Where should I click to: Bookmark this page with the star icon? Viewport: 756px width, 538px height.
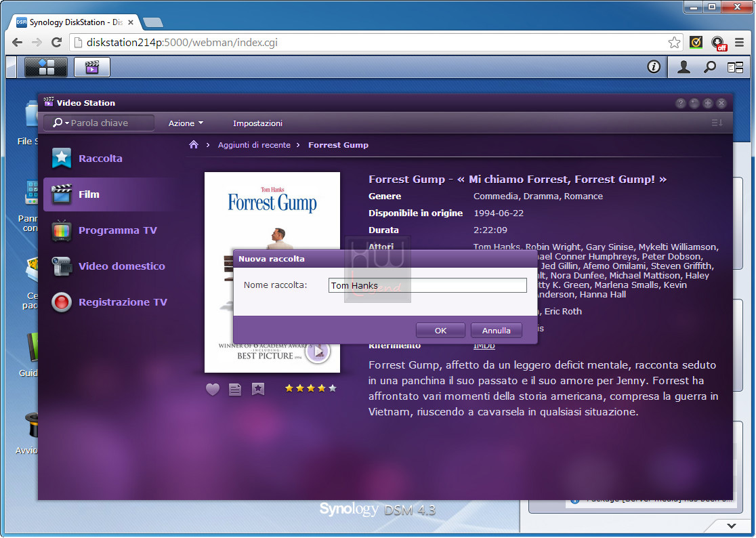(674, 43)
